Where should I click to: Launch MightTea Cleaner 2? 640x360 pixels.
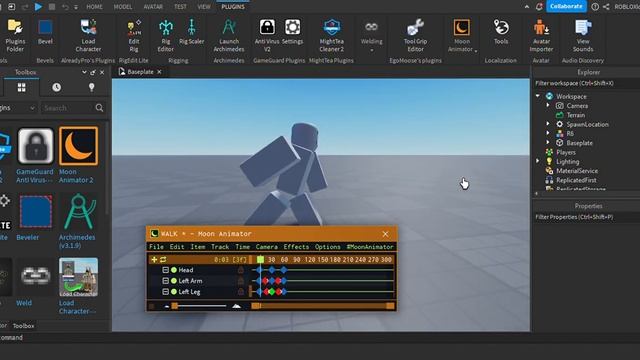tap(331, 35)
